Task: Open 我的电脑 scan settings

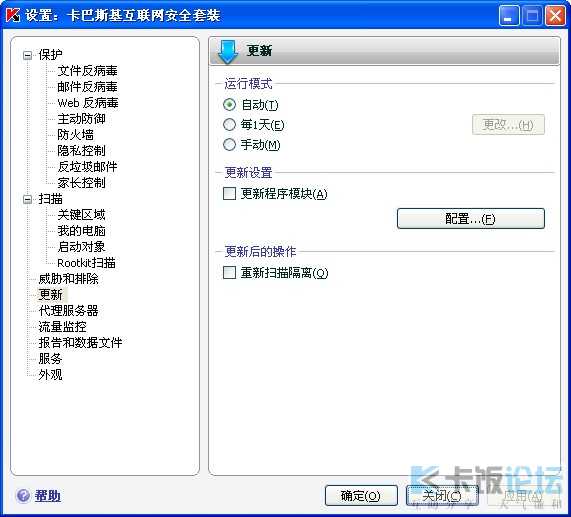Action: point(81,231)
